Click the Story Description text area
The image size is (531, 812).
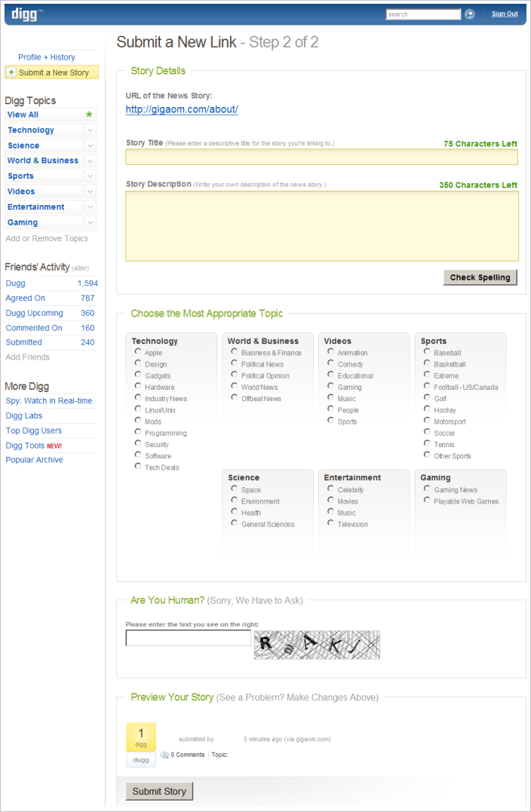point(322,226)
